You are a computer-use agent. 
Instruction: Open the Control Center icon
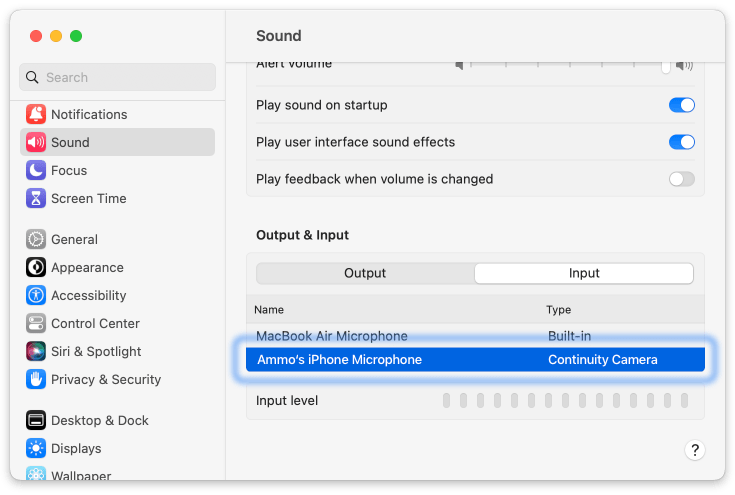click(36, 323)
